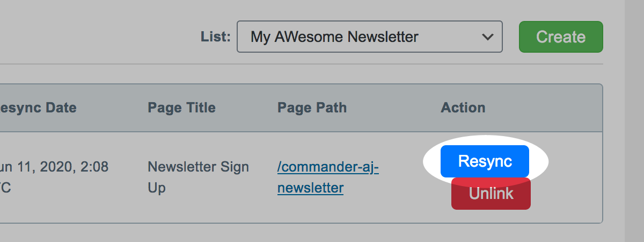644x242 pixels.
Task: Click the Page Title column header
Action: 181,108
